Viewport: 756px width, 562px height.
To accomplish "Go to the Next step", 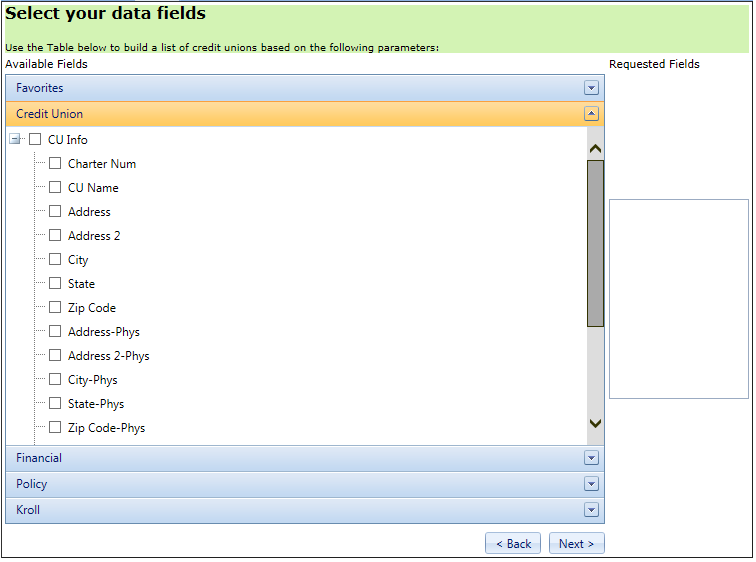I will click(x=577, y=544).
